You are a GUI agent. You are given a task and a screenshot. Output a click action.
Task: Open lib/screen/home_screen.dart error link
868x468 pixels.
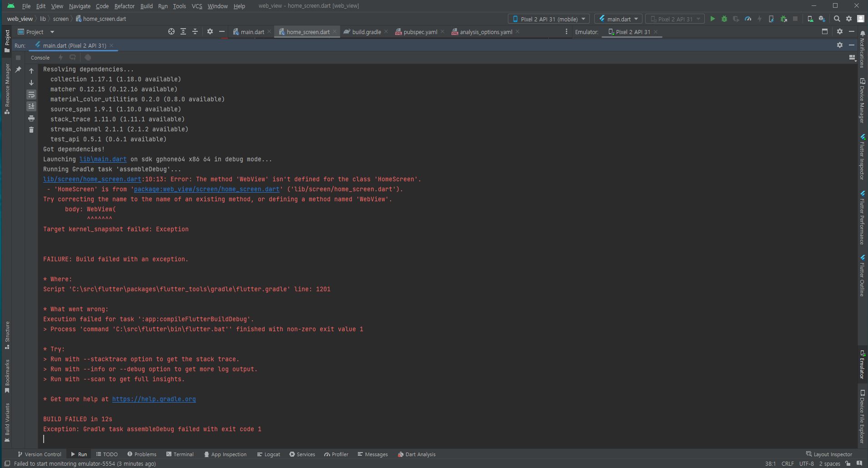92,179
